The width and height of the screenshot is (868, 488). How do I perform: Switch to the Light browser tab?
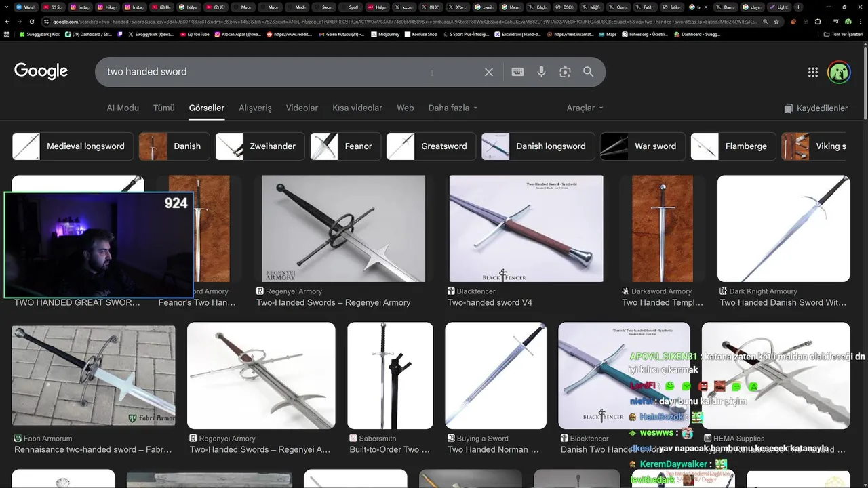pos(778,7)
